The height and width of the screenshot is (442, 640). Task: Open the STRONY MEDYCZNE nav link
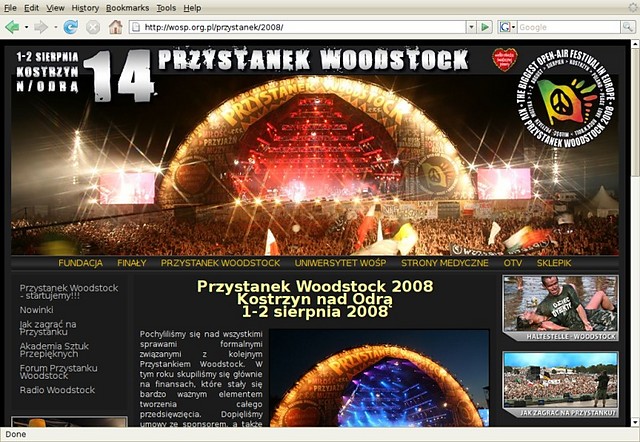click(x=444, y=263)
